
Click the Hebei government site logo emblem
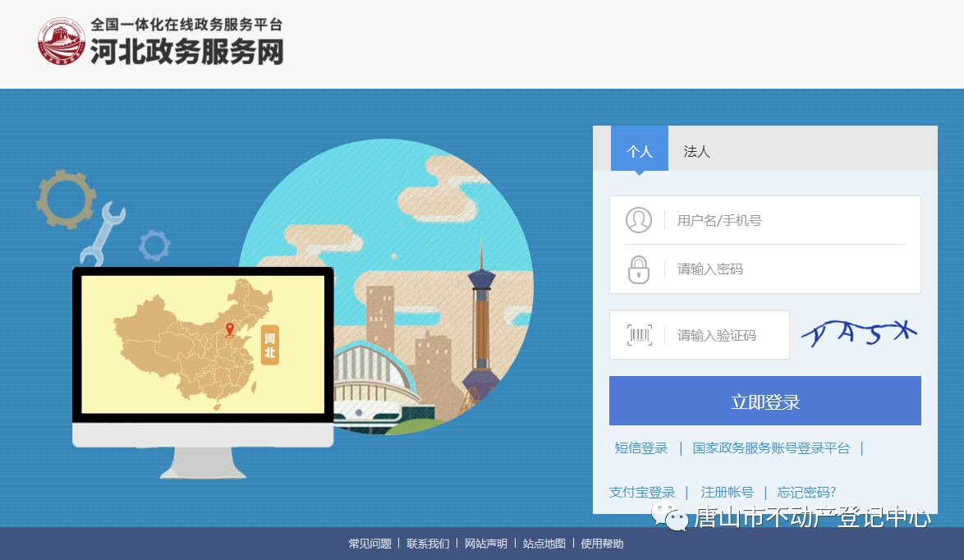click(x=62, y=41)
